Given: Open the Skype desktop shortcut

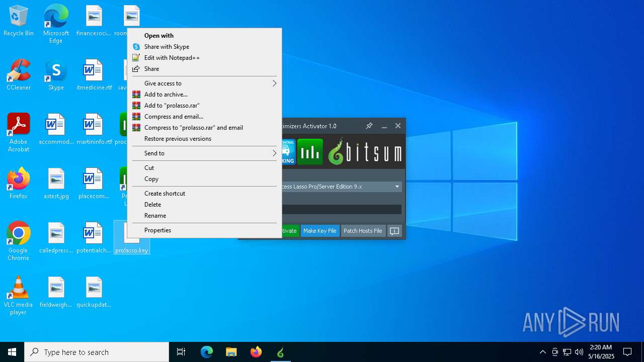Looking at the screenshot, I should click(x=56, y=75).
